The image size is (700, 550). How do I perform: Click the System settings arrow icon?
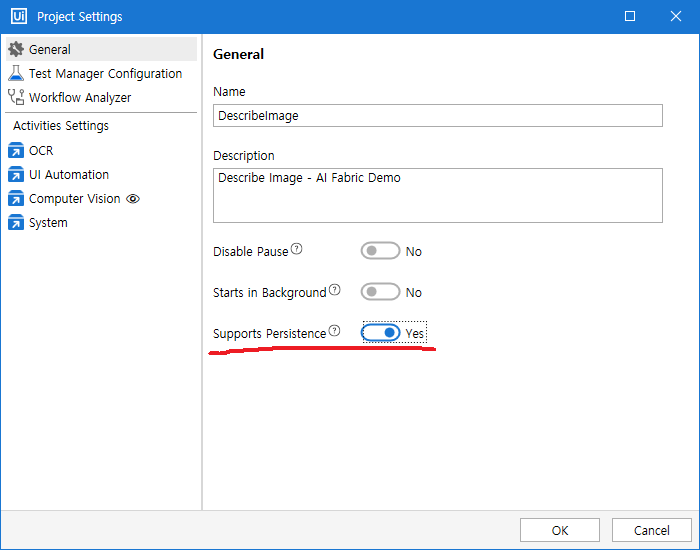[x=16, y=222]
